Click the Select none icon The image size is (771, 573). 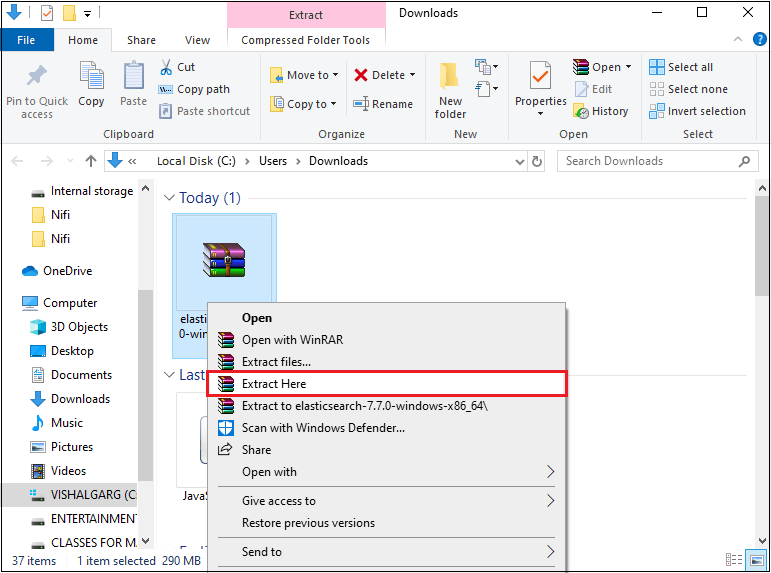coord(656,89)
